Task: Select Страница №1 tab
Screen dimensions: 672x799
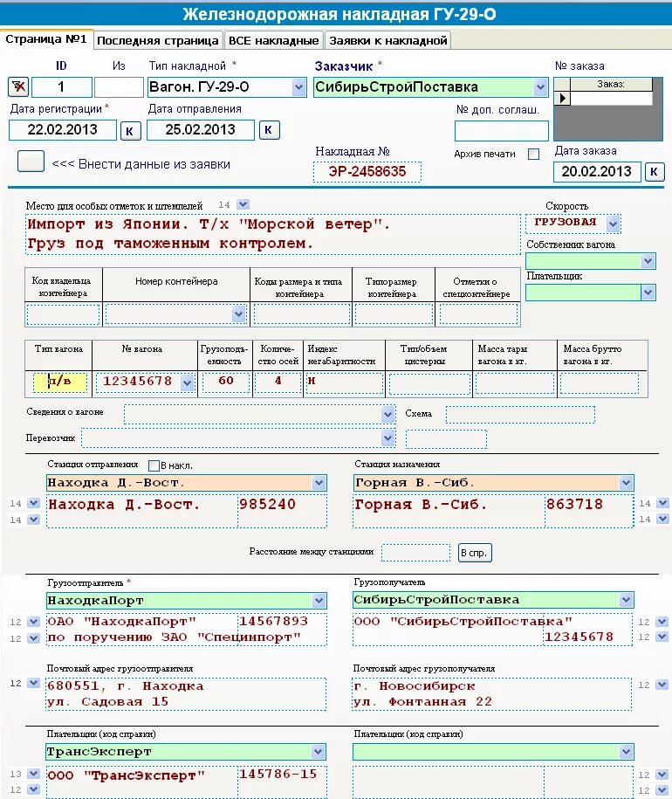Action: (x=46, y=39)
